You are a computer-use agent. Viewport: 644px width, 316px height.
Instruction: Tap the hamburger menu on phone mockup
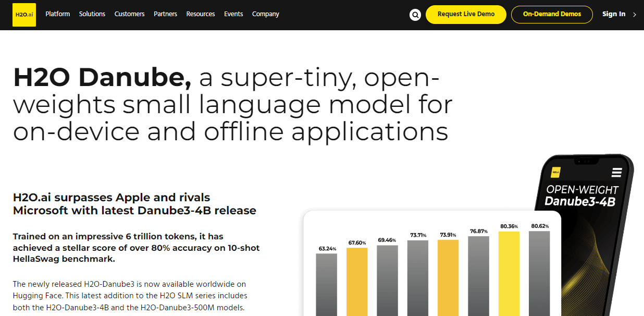(617, 173)
